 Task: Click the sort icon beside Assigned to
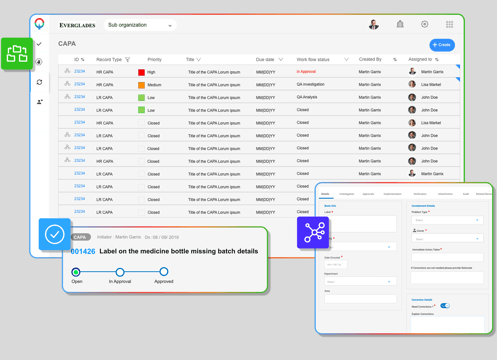click(x=437, y=59)
